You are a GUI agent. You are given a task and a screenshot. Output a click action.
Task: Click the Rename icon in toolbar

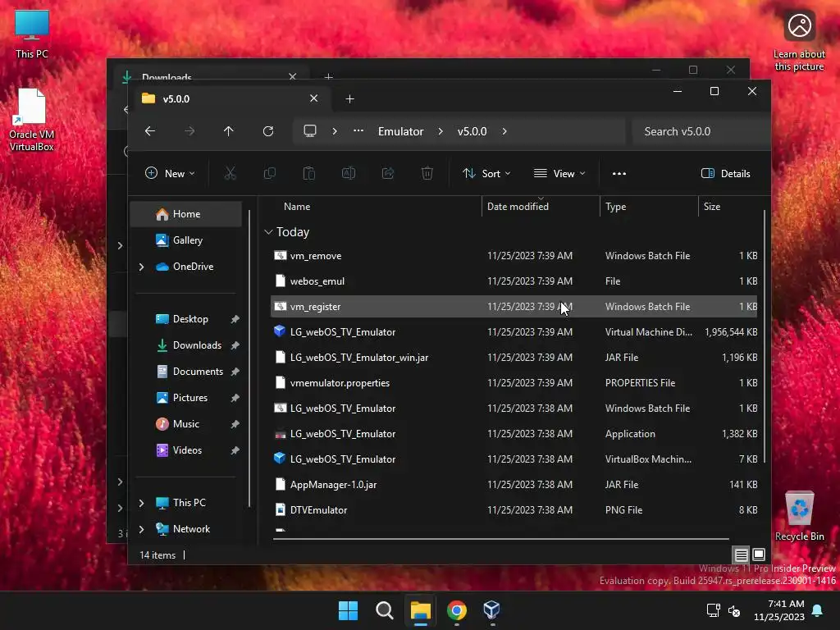349,174
